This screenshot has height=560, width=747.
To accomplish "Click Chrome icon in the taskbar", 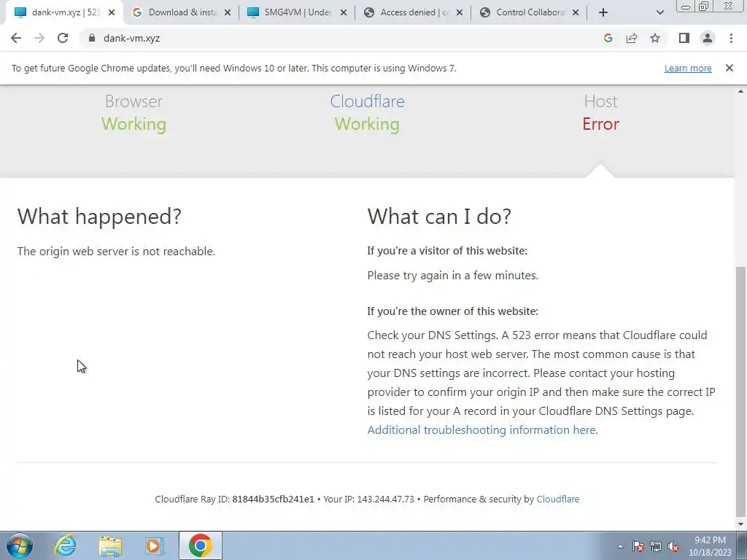I will point(200,545).
